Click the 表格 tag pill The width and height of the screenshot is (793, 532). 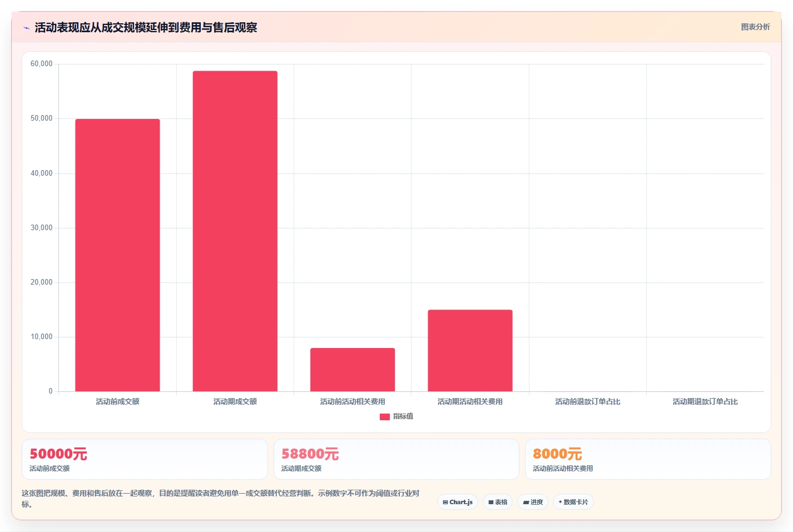pos(498,502)
